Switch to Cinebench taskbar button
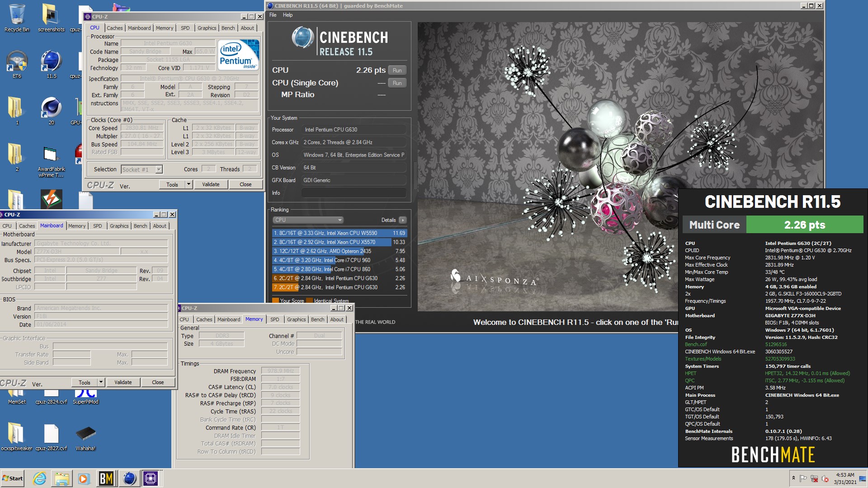Image resolution: width=868 pixels, height=488 pixels. pos(129,479)
